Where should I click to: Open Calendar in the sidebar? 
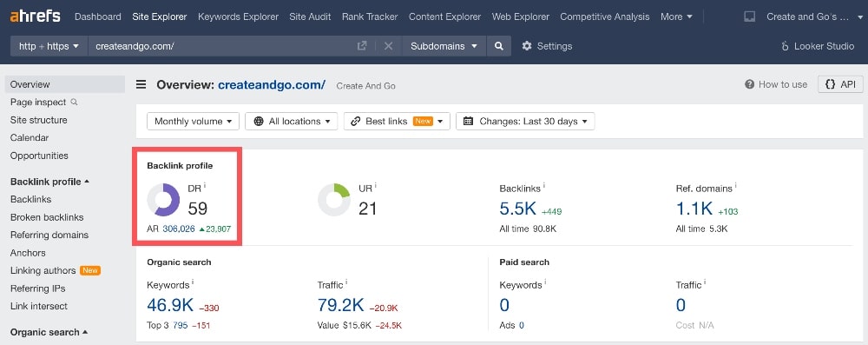tap(30, 137)
